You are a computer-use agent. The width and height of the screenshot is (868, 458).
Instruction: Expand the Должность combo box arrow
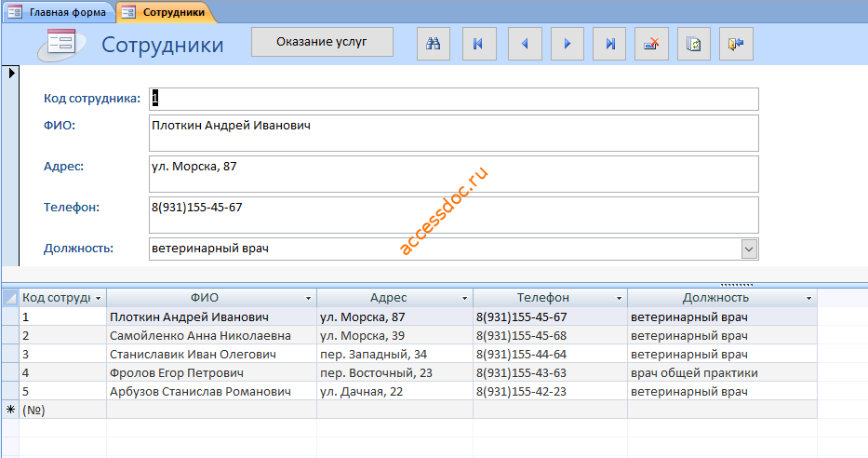[x=749, y=249]
